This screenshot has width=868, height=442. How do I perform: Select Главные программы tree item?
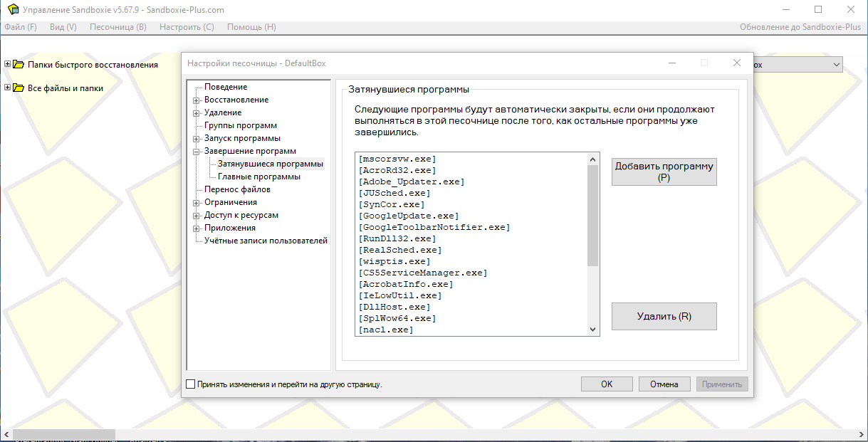pos(259,177)
